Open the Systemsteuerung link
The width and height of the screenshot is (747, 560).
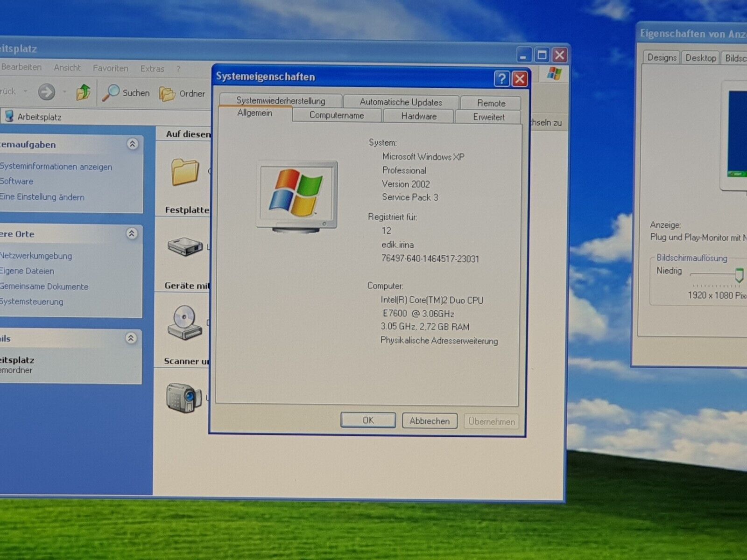click(32, 301)
